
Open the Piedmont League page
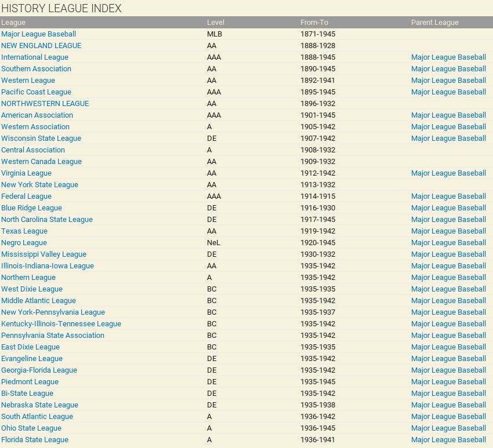point(30,383)
